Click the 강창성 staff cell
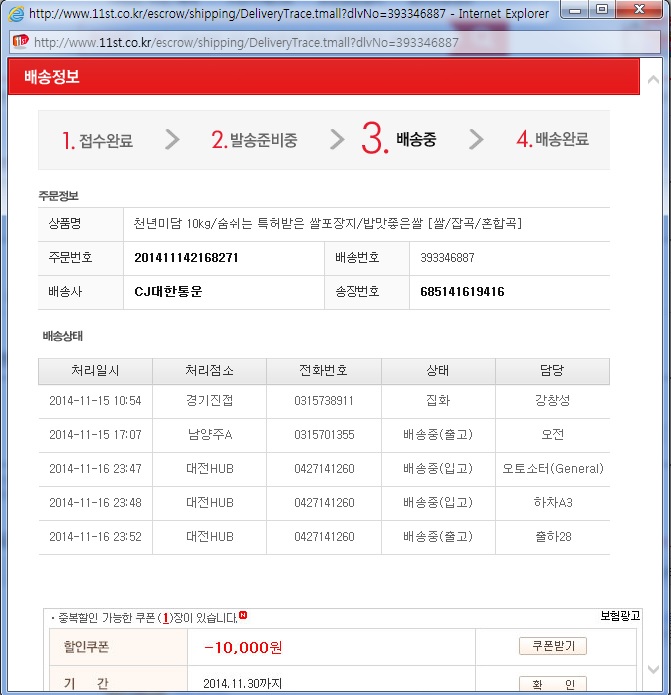671x695 pixels. point(552,401)
